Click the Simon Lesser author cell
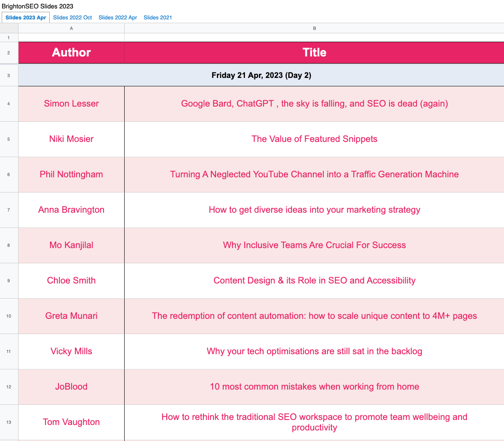 71,104
